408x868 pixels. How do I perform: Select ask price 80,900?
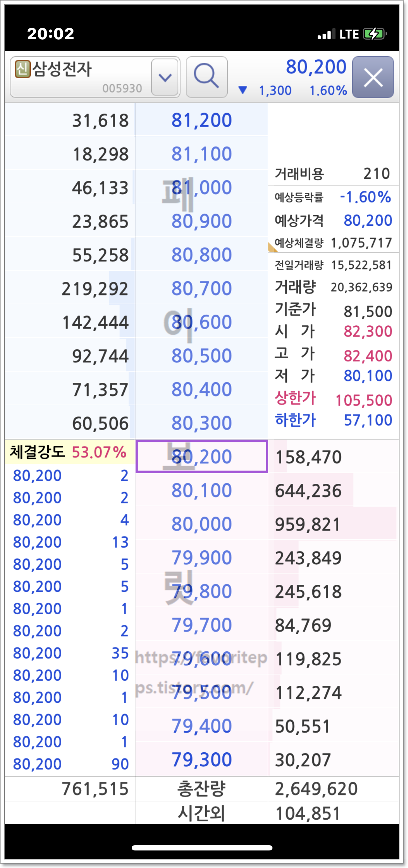coord(202,221)
